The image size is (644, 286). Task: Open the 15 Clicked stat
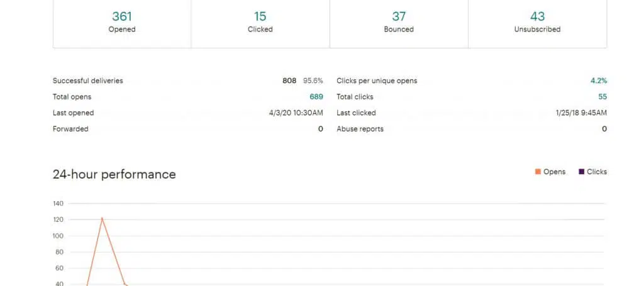pos(260,16)
